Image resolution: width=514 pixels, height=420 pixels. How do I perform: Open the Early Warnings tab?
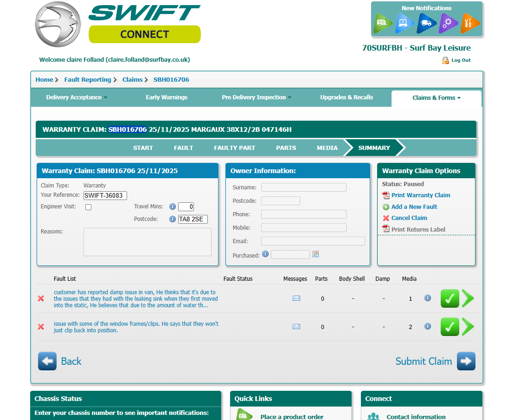click(167, 97)
